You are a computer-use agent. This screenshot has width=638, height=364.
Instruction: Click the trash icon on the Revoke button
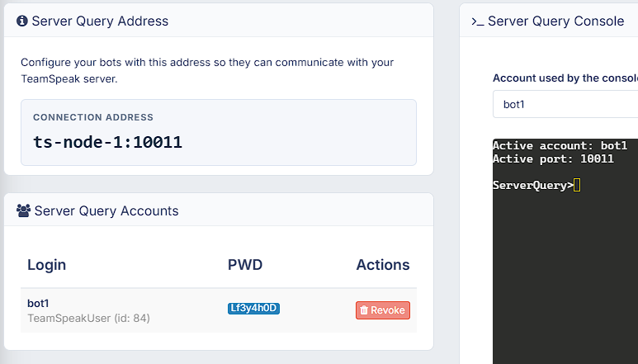pyautogui.click(x=364, y=310)
